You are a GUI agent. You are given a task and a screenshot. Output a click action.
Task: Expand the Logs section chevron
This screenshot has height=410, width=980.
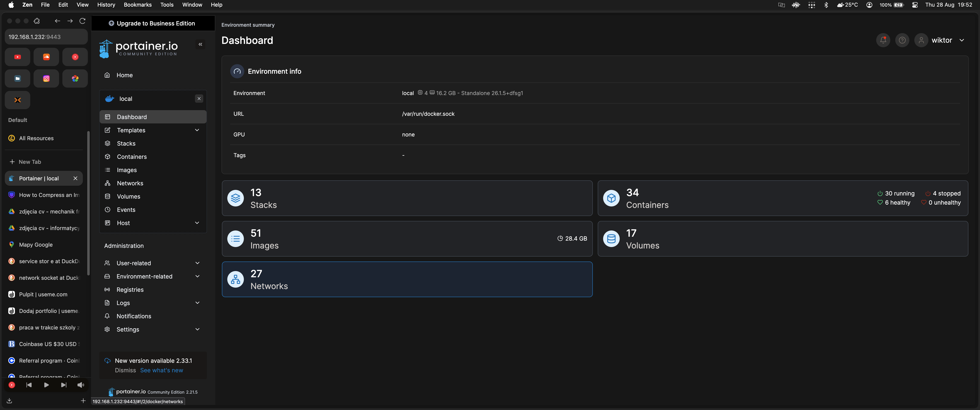197,303
